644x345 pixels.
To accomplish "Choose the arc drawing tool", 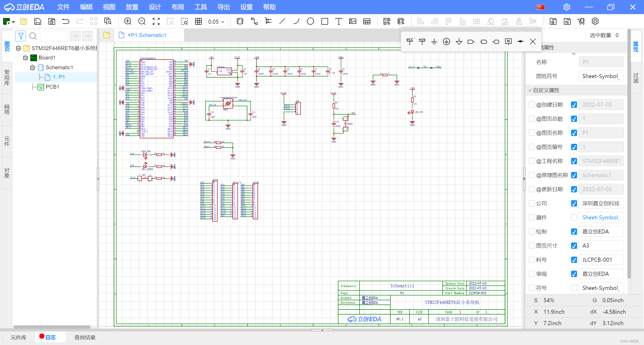I will [296, 21].
